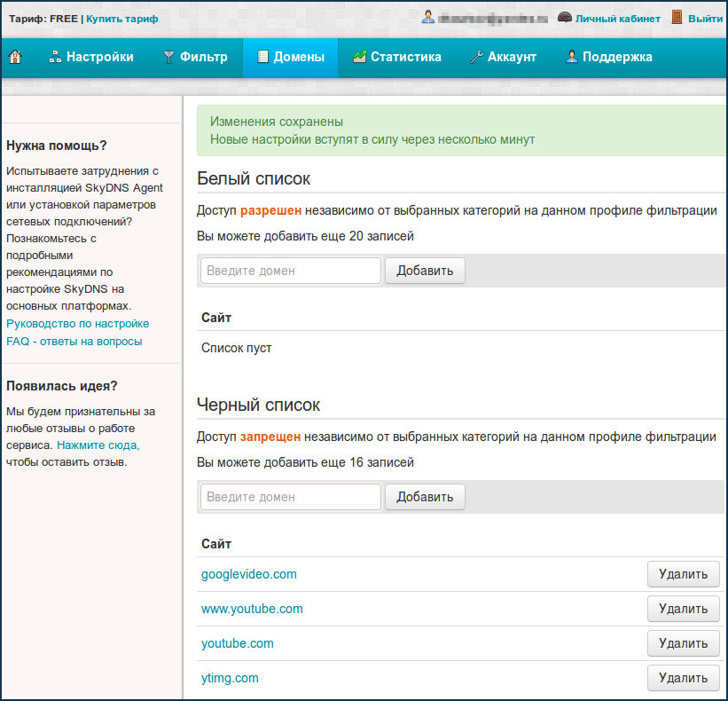
Task: Open the ytimg.com domain link
Action: 230,678
